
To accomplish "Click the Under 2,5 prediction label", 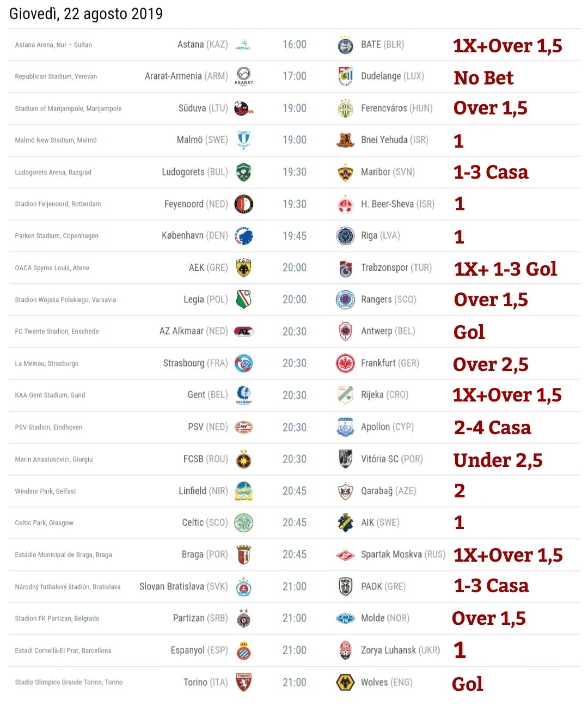I will point(498,460).
